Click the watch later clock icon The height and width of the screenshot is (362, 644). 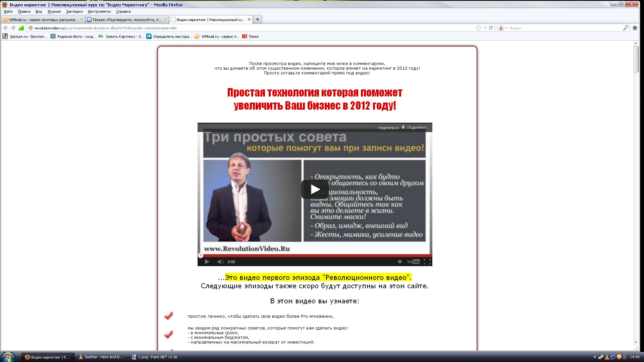[x=400, y=262]
